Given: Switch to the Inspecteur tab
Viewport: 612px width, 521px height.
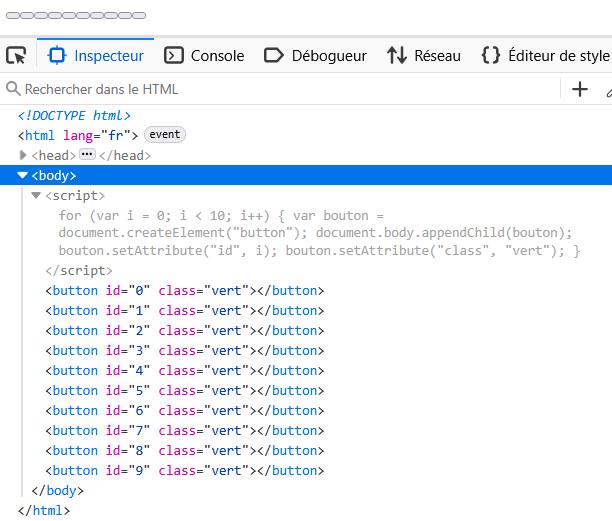Looking at the screenshot, I should click(x=96, y=55).
